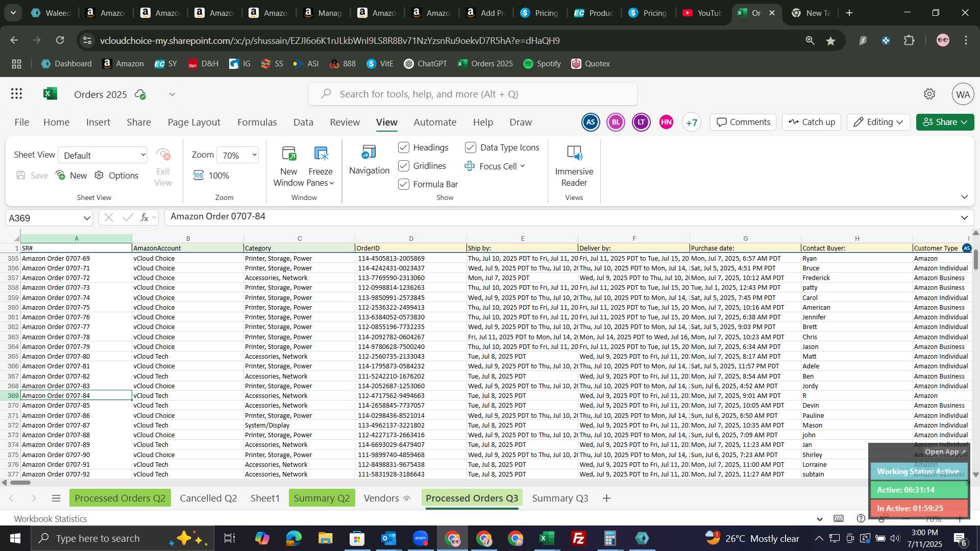
Task: Click the fx insert function icon
Action: 144,218
